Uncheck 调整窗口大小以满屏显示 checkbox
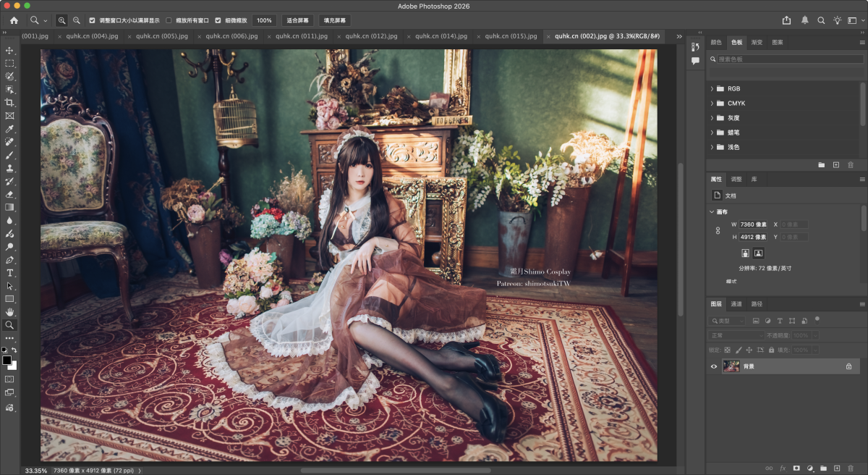 (91, 20)
